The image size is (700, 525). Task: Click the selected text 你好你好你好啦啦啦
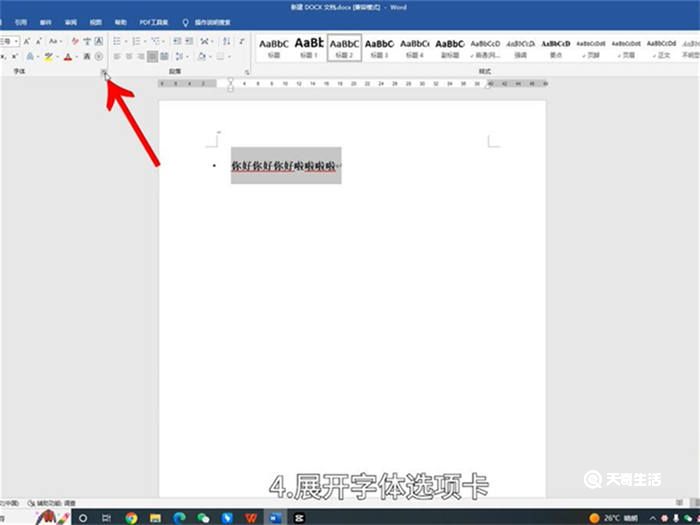click(283, 166)
